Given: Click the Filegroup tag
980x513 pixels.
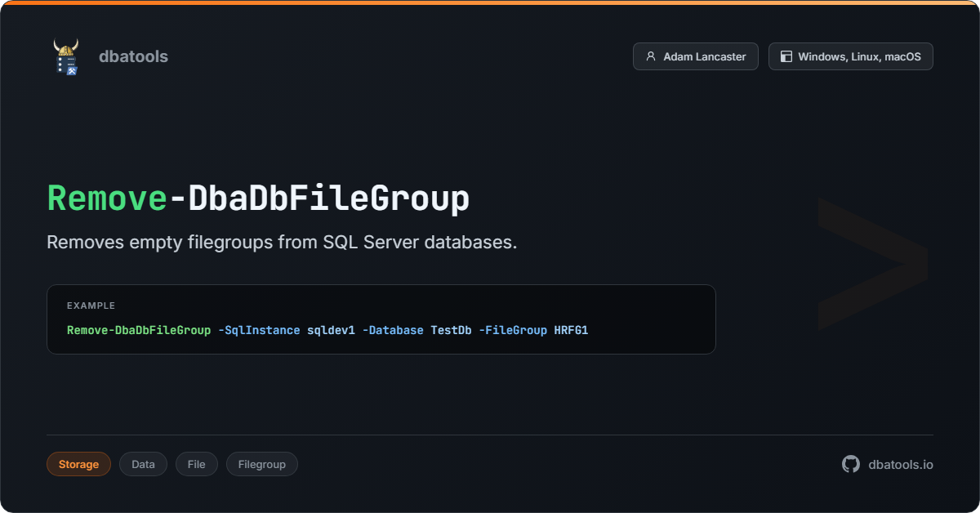Looking at the screenshot, I should point(261,464).
